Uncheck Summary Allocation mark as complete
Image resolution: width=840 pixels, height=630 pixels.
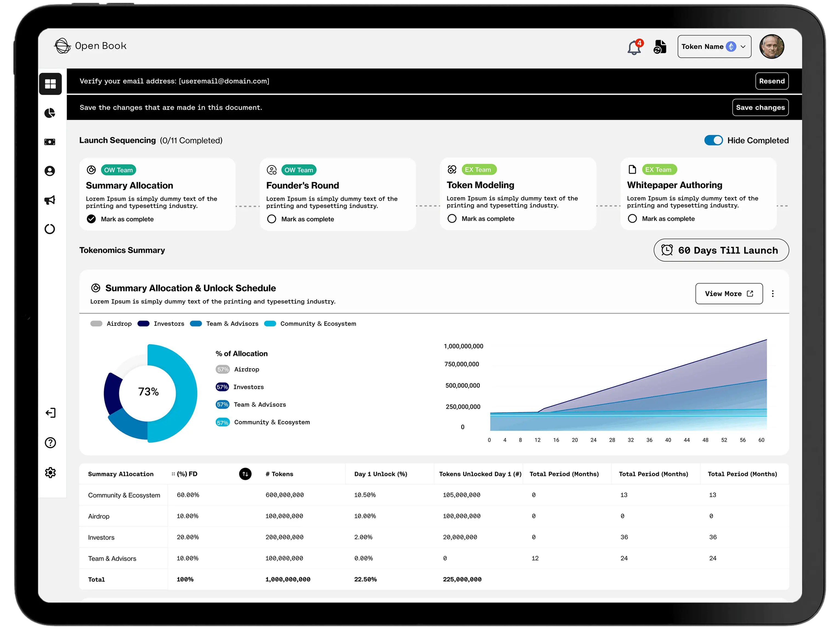click(91, 219)
